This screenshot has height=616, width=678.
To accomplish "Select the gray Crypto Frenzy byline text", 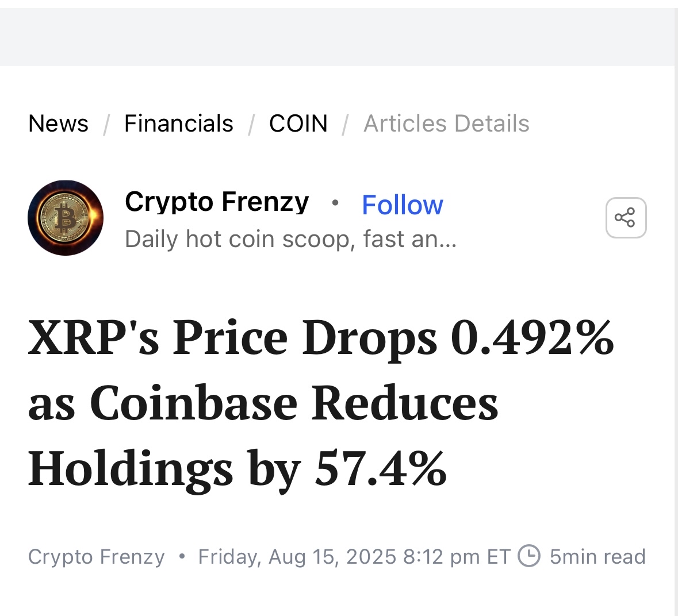I will [97, 556].
